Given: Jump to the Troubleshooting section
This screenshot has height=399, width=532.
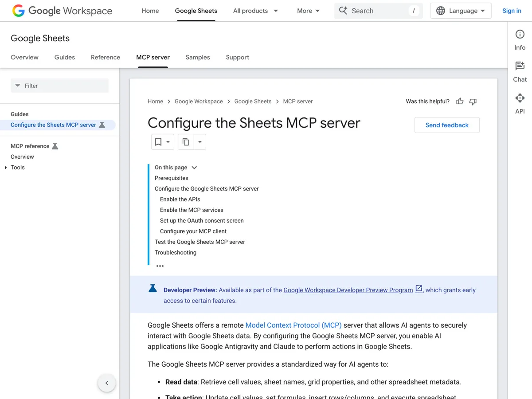Looking at the screenshot, I should 176,253.
